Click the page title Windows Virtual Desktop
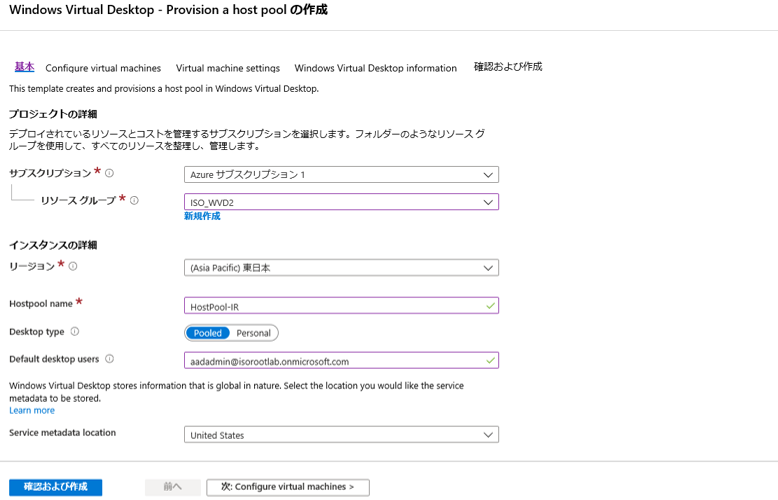 click(168, 10)
